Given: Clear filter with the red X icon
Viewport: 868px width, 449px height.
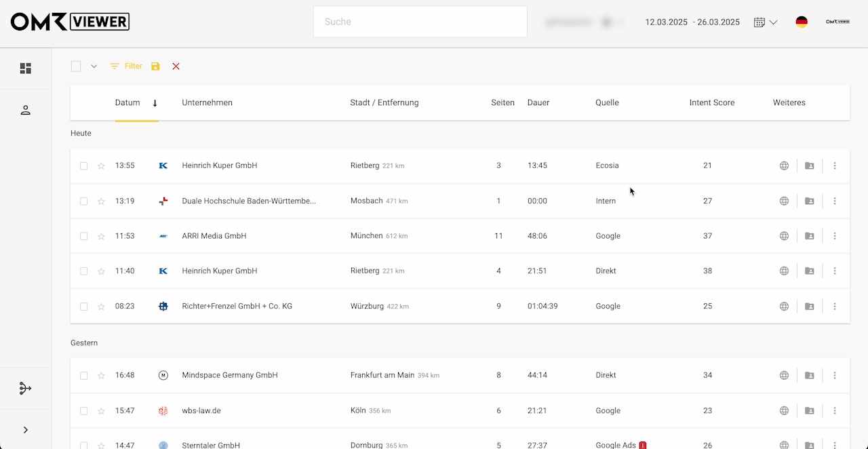Looking at the screenshot, I should tap(176, 66).
